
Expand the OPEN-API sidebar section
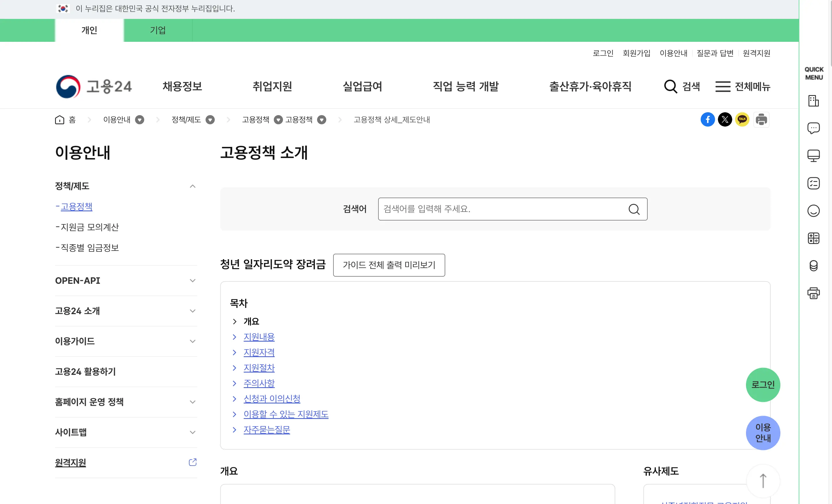192,281
